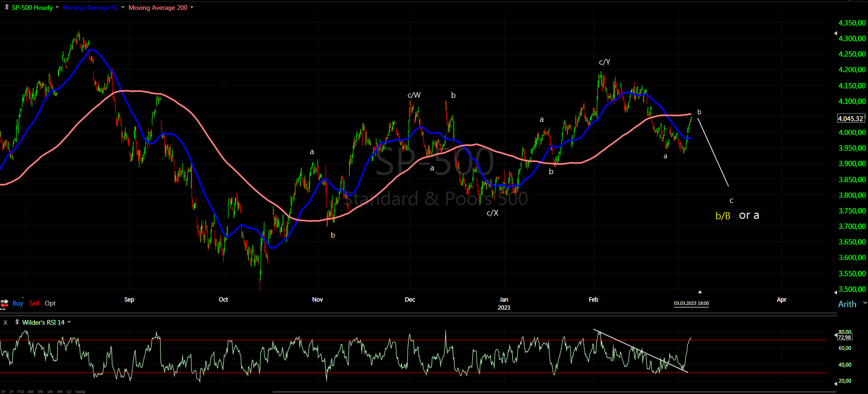The width and height of the screenshot is (868, 394).
Task: Open the Moving Average 50 dropdown arrow
Action: click(123, 7)
